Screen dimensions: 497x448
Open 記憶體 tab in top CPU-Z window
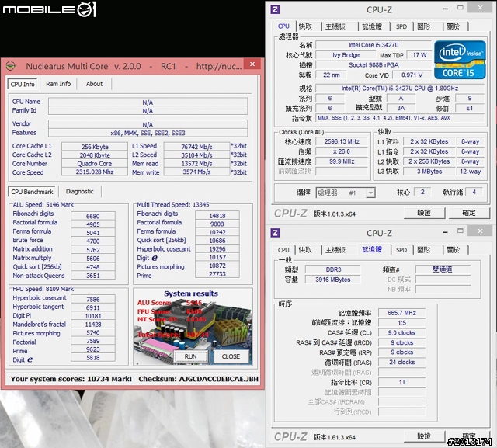(x=372, y=26)
